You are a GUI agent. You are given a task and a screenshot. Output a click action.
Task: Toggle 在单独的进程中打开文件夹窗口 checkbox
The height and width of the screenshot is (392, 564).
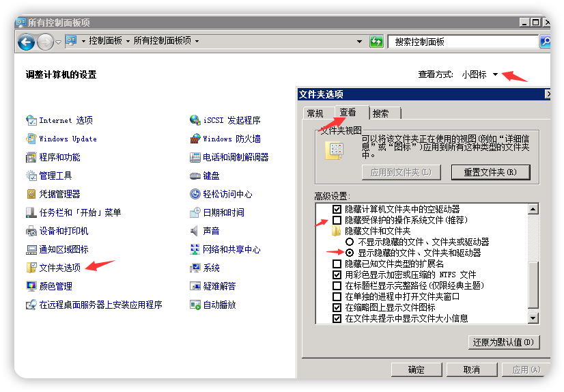pyautogui.click(x=337, y=296)
